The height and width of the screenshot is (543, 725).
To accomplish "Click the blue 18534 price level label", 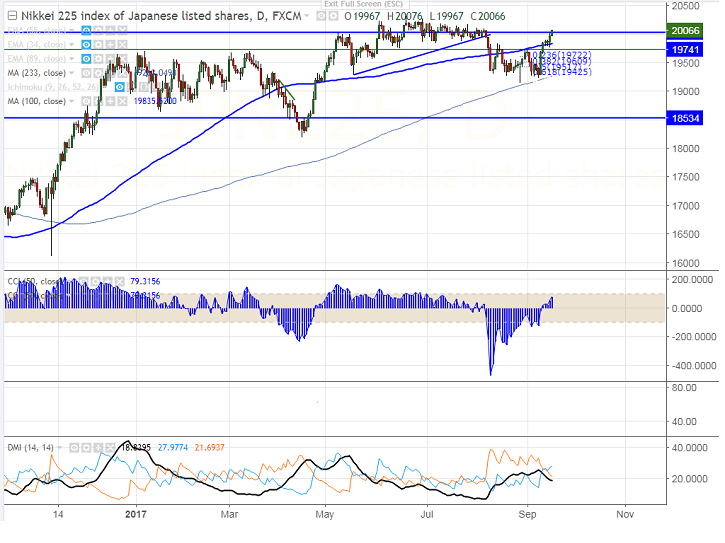I will (684, 118).
